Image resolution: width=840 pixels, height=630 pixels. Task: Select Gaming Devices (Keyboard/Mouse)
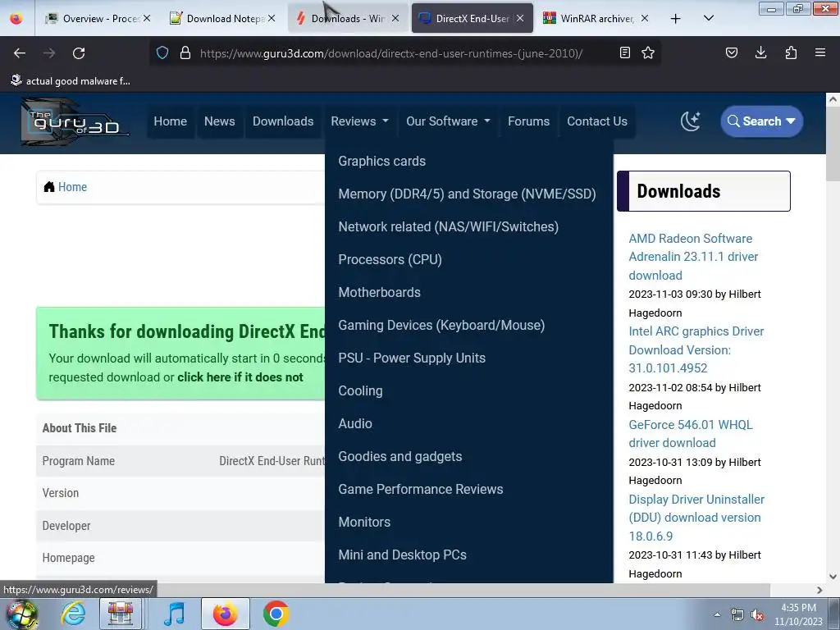coord(441,325)
